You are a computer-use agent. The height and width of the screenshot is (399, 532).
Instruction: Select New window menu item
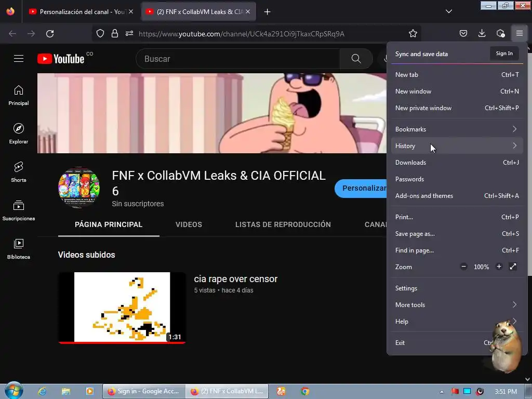pyautogui.click(x=457, y=91)
